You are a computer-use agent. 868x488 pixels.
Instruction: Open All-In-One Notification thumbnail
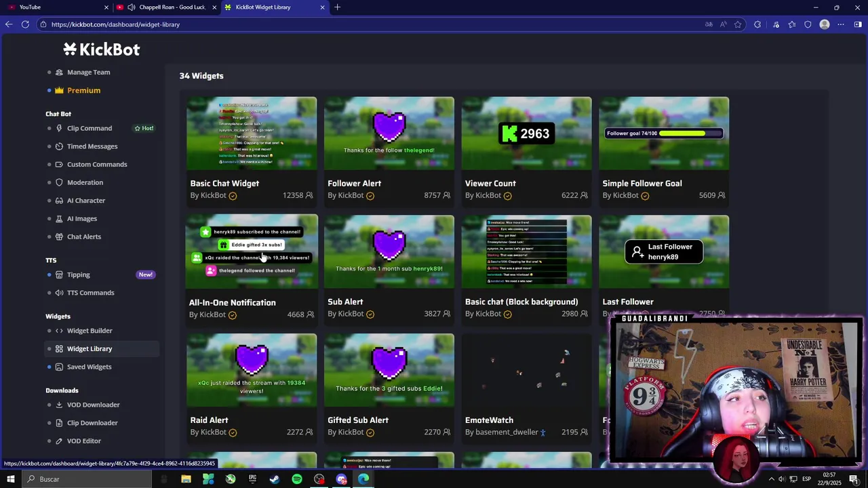pos(252,252)
